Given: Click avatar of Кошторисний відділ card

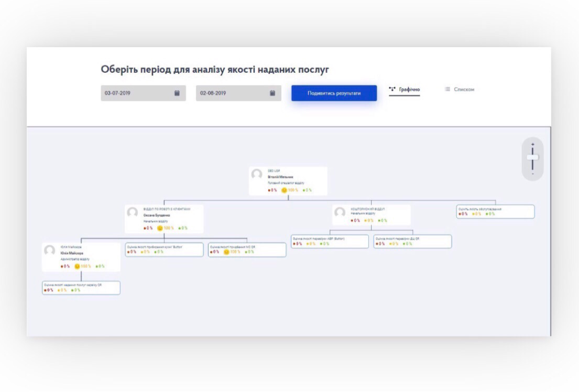Looking at the screenshot, I should coord(340,212).
